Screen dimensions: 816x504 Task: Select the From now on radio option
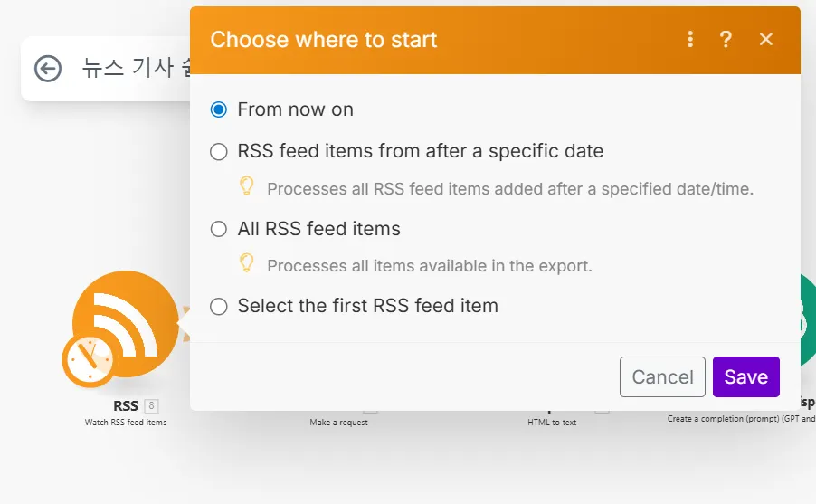[x=218, y=109]
